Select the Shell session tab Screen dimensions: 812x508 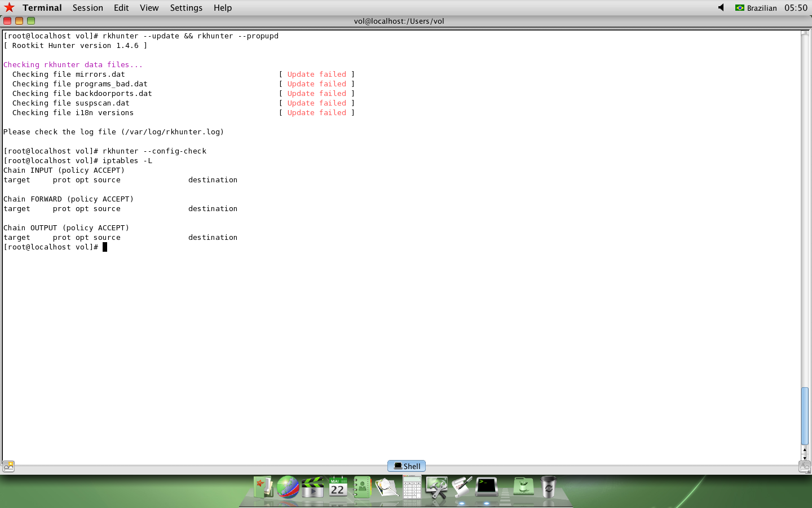[x=407, y=466]
